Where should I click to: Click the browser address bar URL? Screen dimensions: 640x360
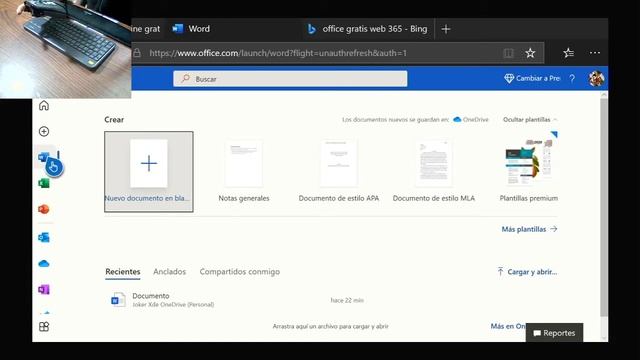point(278,53)
